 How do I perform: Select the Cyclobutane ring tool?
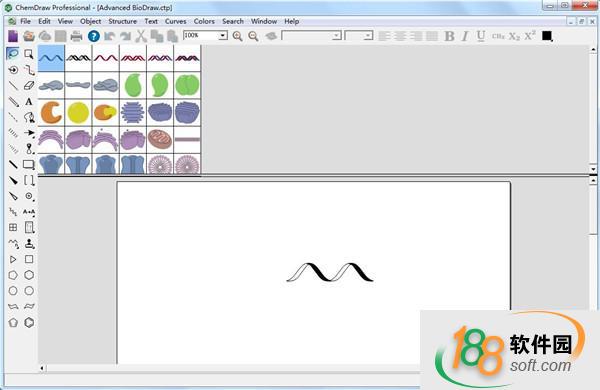pos(29,259)
